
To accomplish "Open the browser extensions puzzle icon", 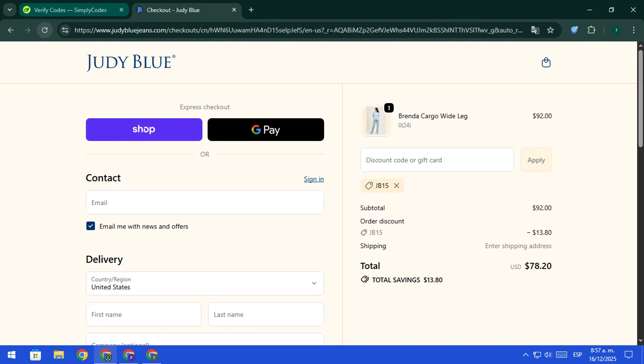I will pyautogui.click(x=591, y=30).
